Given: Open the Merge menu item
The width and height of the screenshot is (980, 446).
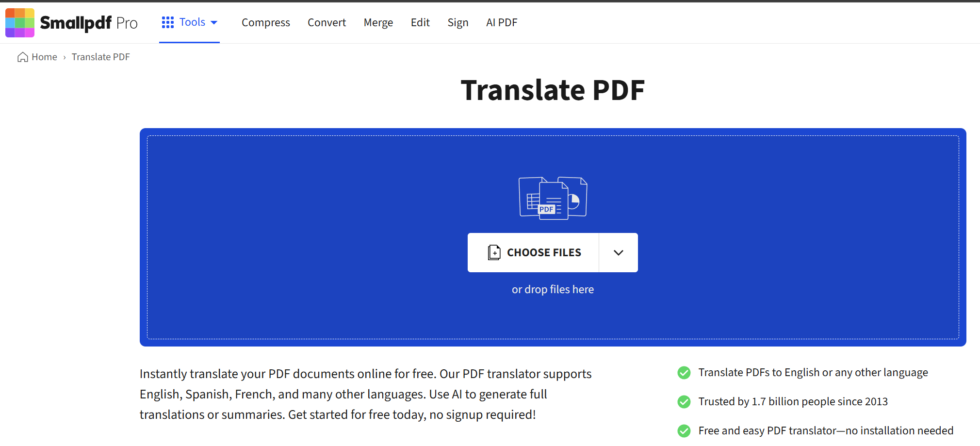Looking at the screenshot, I should (x=378, y=22).
